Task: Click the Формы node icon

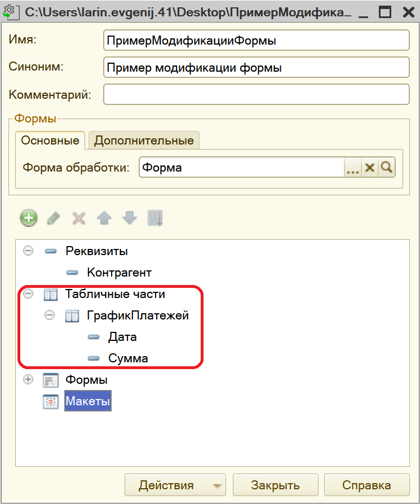Action: click(51, 380)
